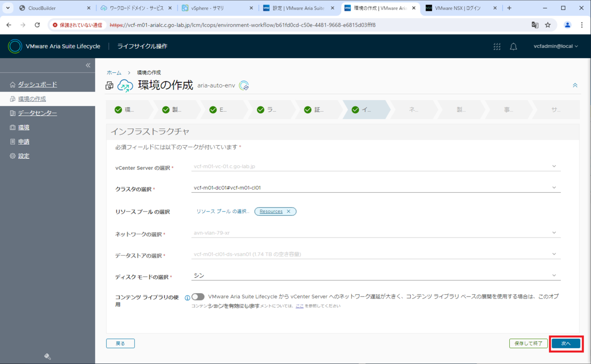Remove the Resources resource pool tag
591x364 pixels.
(289, 212)
